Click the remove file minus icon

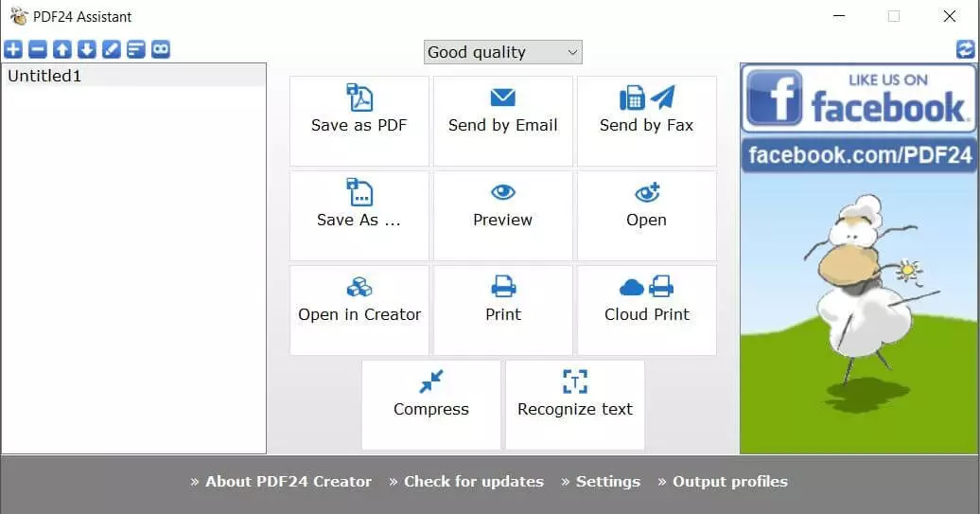(38, 50)
